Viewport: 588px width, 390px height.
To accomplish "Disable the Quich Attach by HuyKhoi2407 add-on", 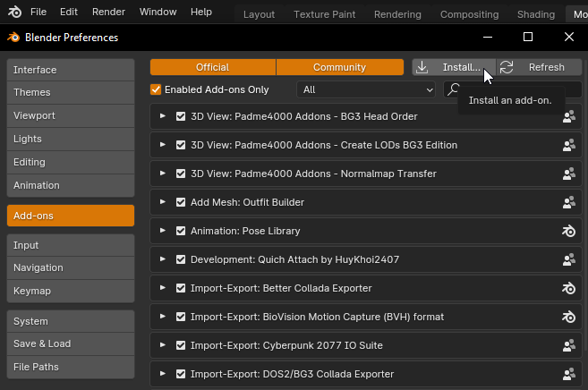I will coord(181,259).
